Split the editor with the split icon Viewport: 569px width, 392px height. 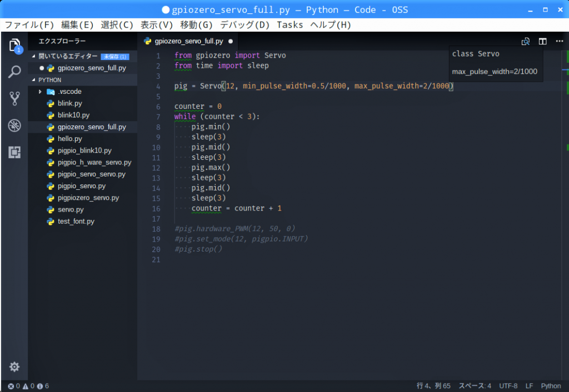coord(542,41)
